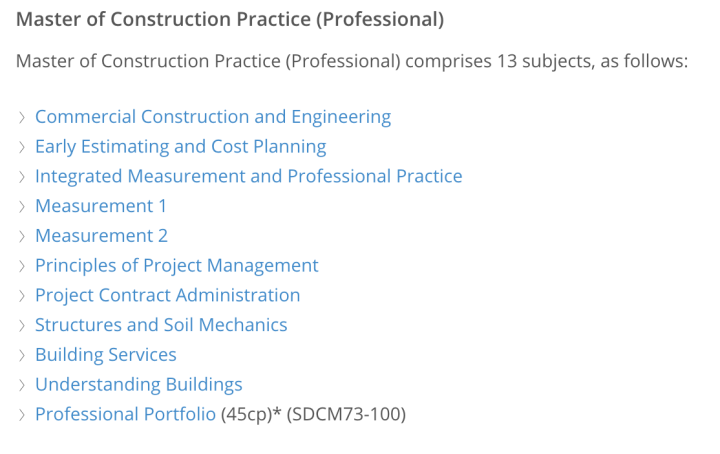
Task: Click the Master of Construction Practice heading
Action: pos(230,20)
